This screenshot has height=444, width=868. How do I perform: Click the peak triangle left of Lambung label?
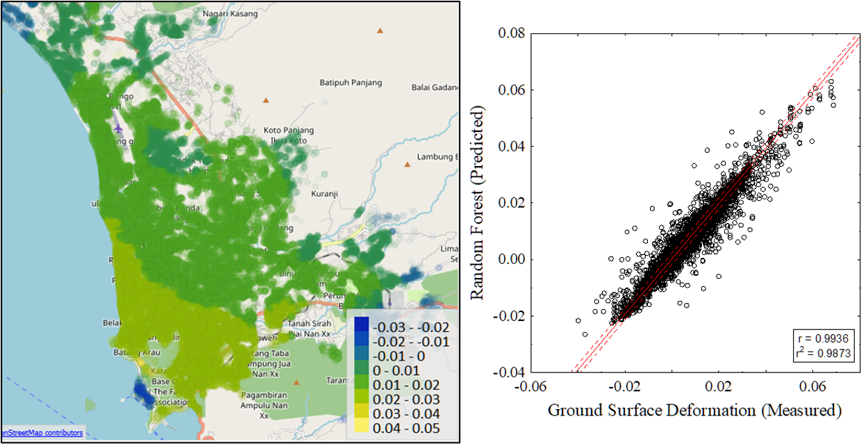point(407,165)
